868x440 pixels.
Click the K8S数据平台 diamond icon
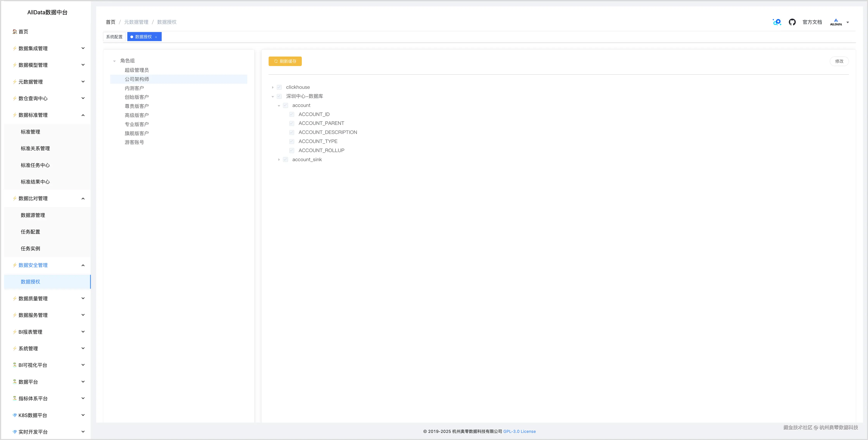point(15,415)
